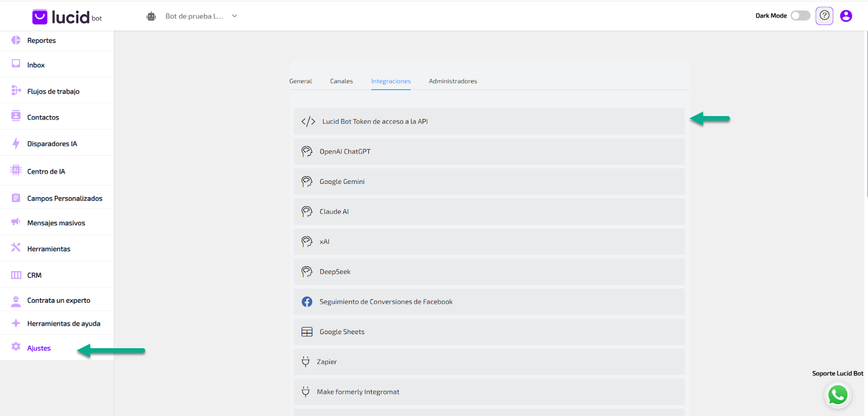This screenshot has width=868, height=416.
Task: Expand the OpenAI ChatGPT integration row
Action: pos(488,152)
